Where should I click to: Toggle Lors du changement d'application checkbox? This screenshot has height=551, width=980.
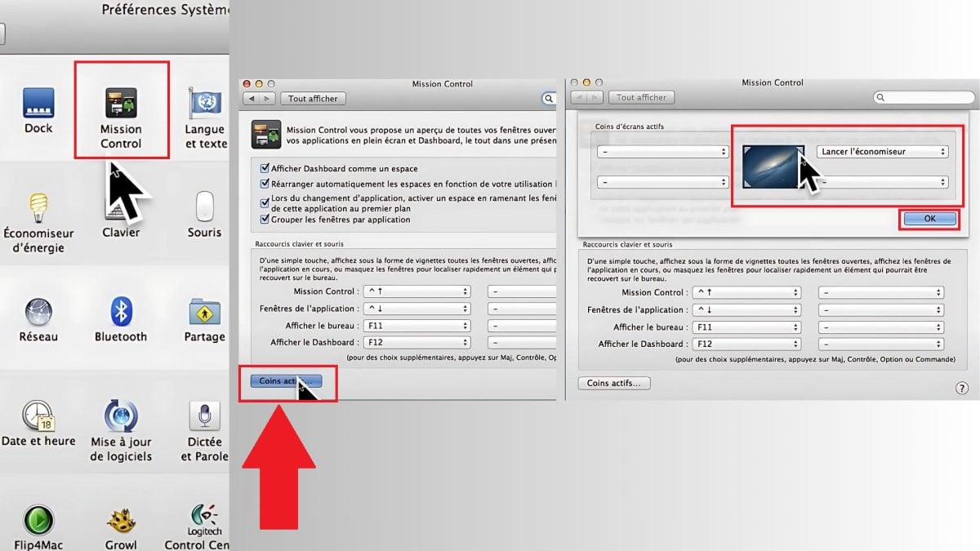(x=265, y=202)
